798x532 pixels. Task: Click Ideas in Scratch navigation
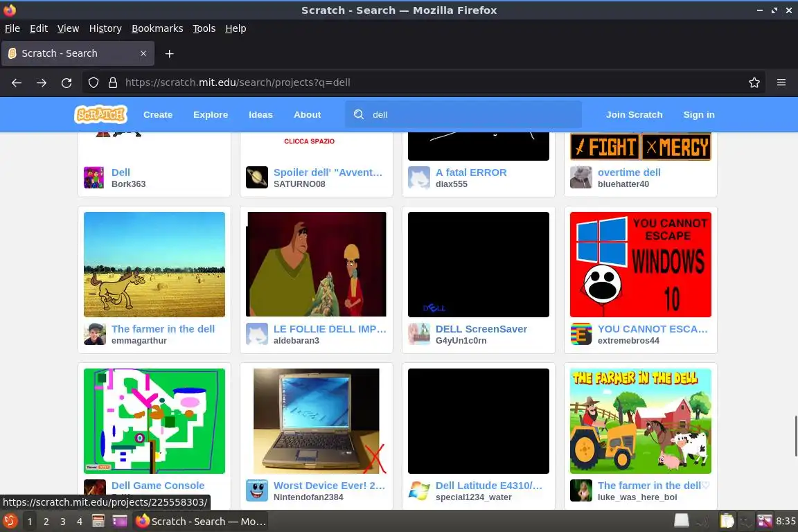[260, 114]
